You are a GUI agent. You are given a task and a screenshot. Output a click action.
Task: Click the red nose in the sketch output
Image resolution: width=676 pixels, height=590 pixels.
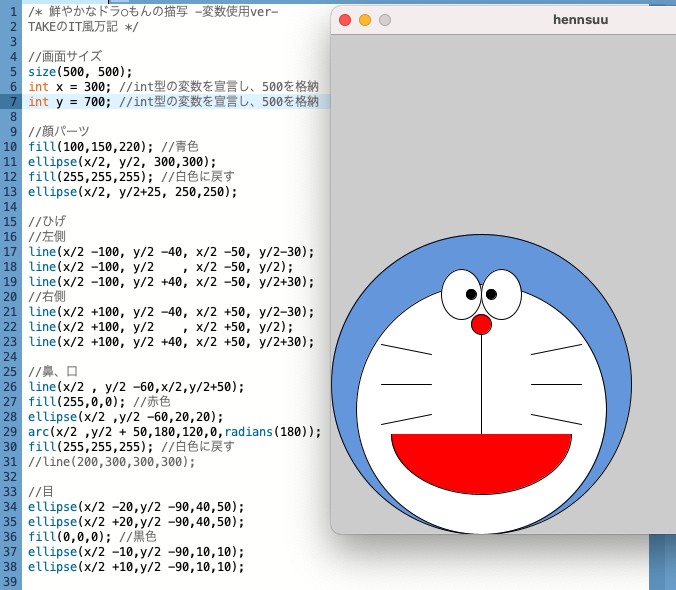click(x=481, y=325)
